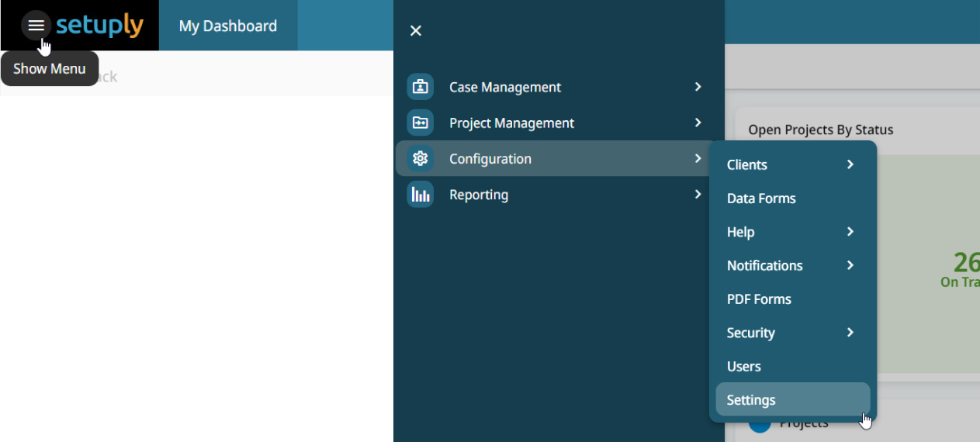This screenshot has height=442, width=980.
Task: Click the Setuply logo
Action: point(99,26)
